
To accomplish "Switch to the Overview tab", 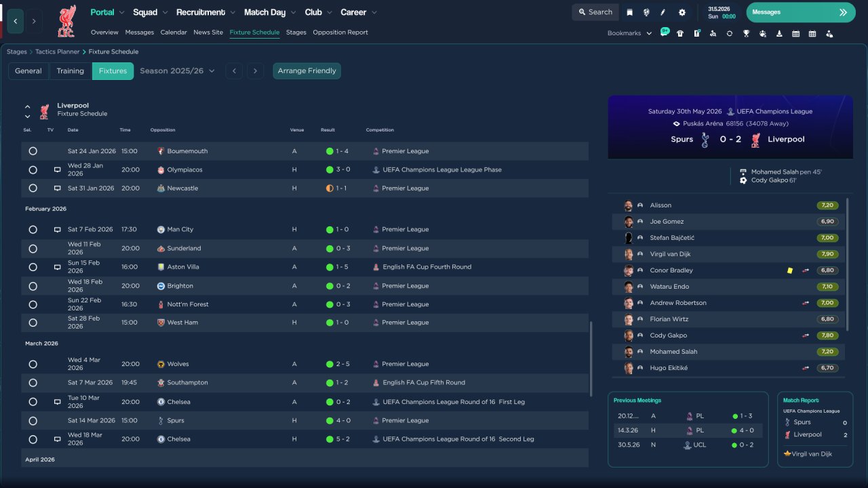I will (x=104, y=33).
